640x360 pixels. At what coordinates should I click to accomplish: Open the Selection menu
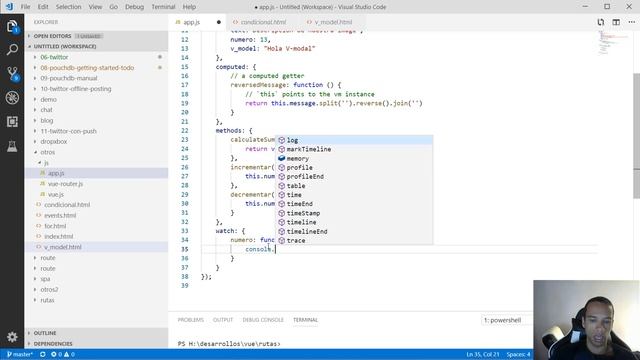point(68,7)
